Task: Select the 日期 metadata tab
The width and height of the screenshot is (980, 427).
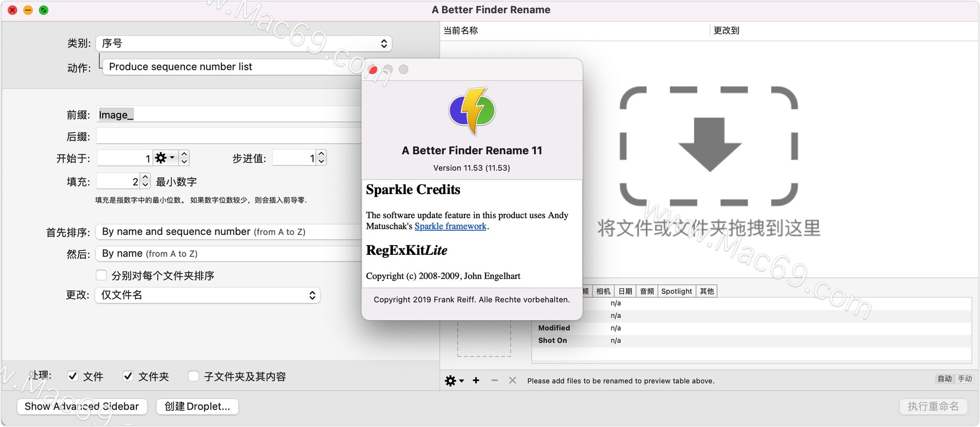Action: point(625,291)
